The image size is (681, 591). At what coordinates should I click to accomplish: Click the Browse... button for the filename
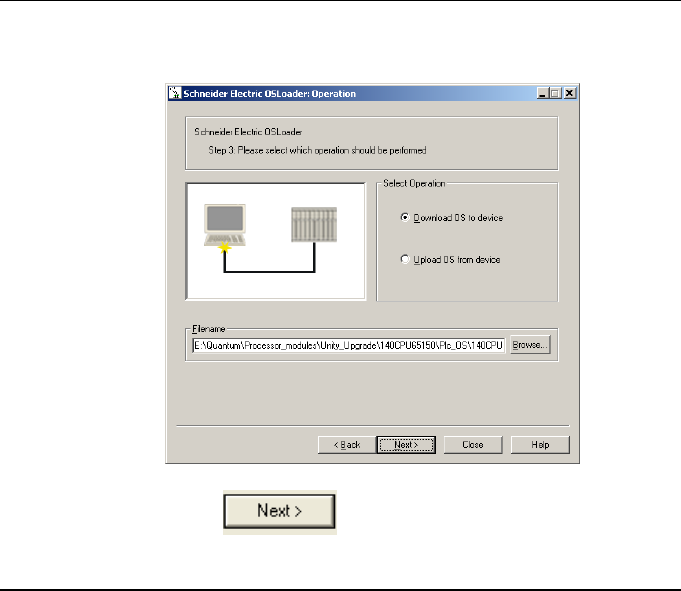tap(530, 345)
